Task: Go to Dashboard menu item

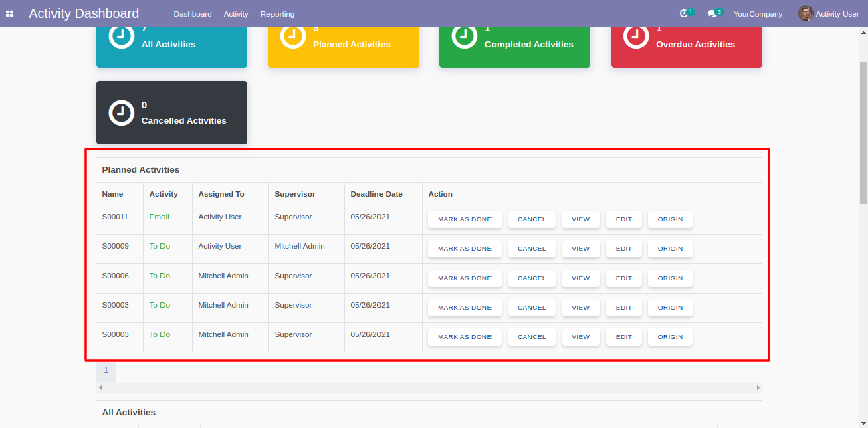Action: pos(193,14)
